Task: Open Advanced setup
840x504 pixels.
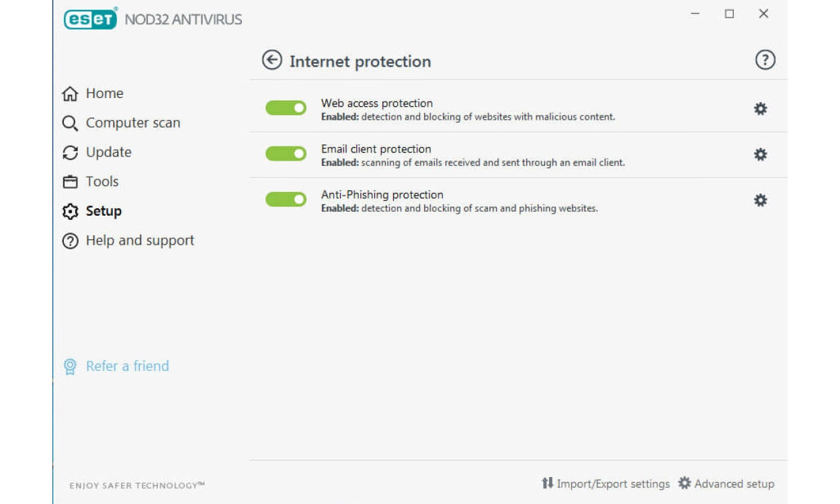Action: 726,484
